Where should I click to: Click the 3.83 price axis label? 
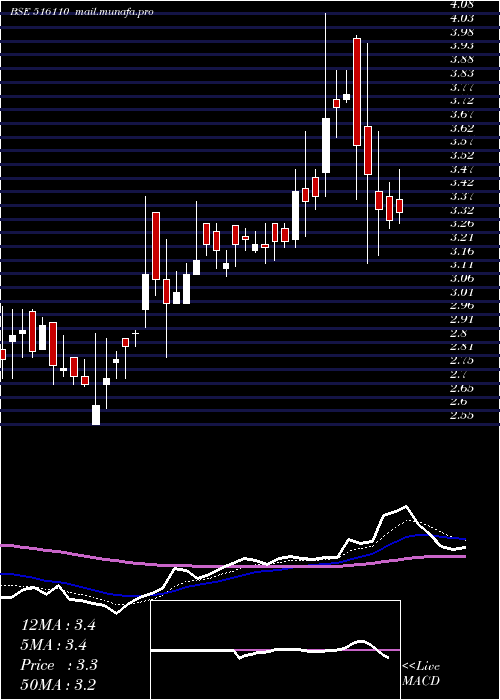pyautogui.click(x=462, y=73)
